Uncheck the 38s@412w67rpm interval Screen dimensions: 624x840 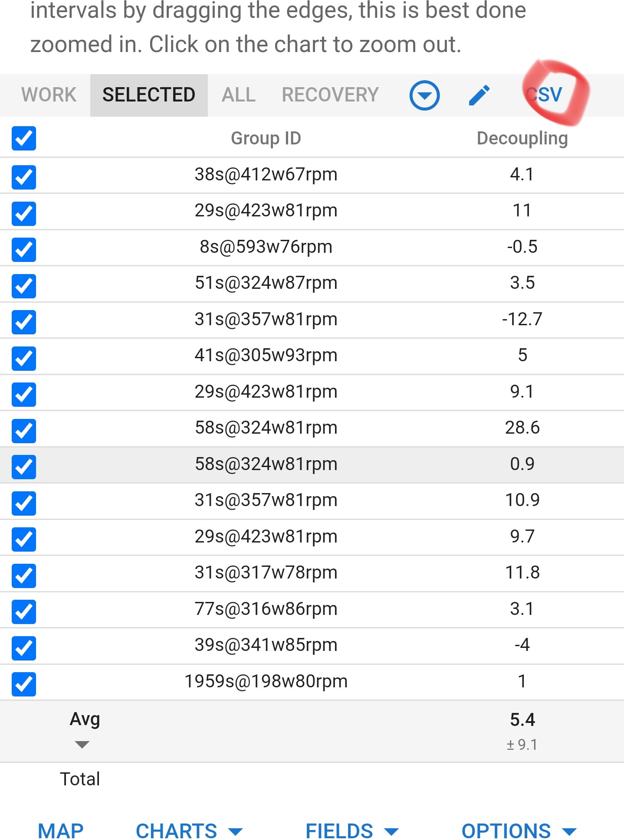(x=24, y=177)
